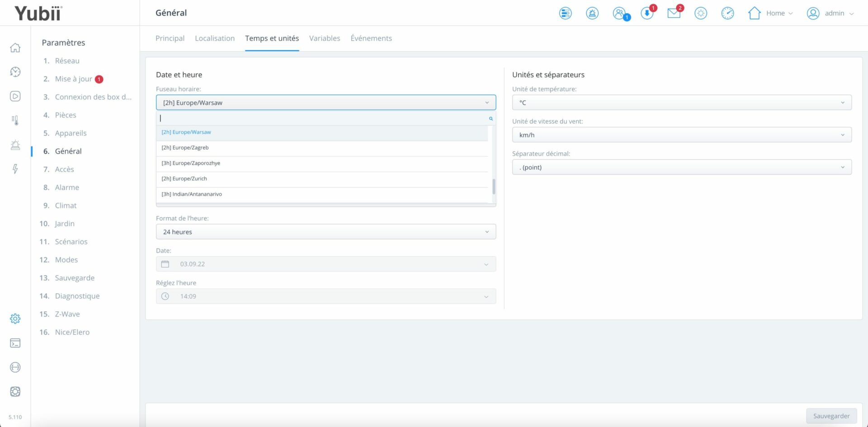The height and width of the screenshot is (427, 868).
Task: Open the decimal separator dropdown
Action: (x=682, y=167)
